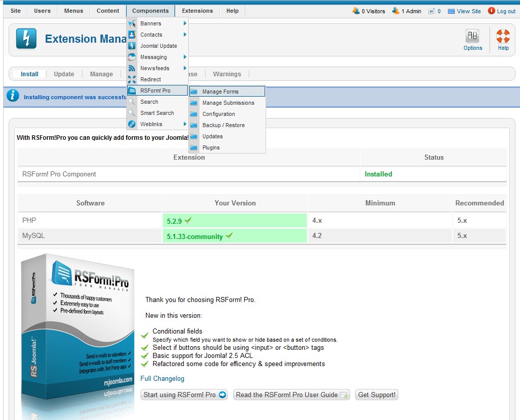This screenshot has height=420, width=520.
Task: Expand the Messaging submenu arrow
Action: click(185, 57)
